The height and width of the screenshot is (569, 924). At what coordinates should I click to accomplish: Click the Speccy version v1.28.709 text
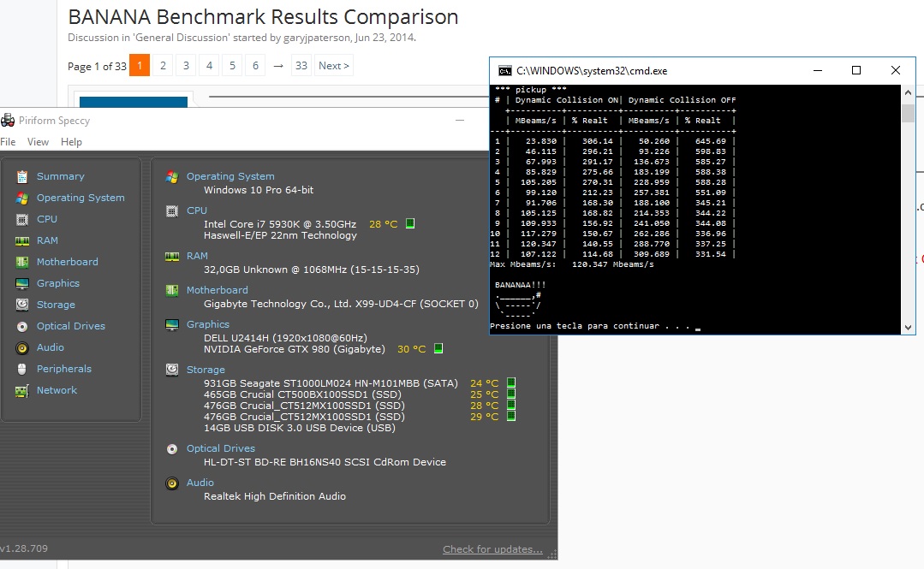click(x=24, y=548)
